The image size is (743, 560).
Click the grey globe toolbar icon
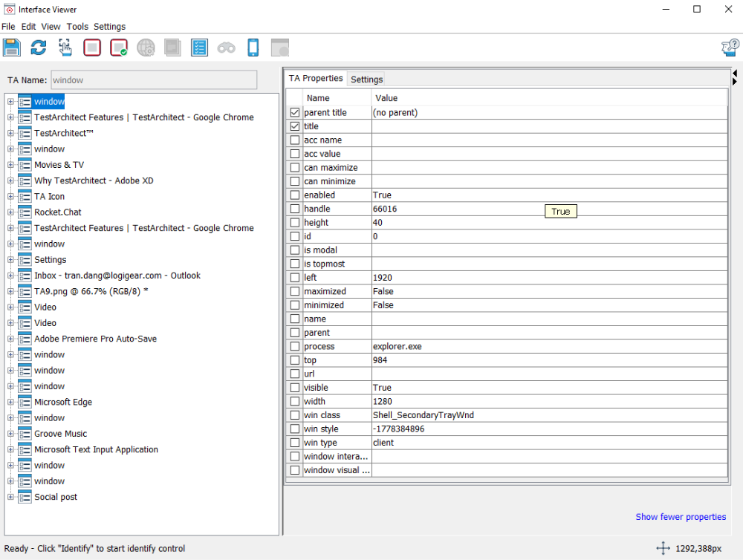tap(146, 48)
